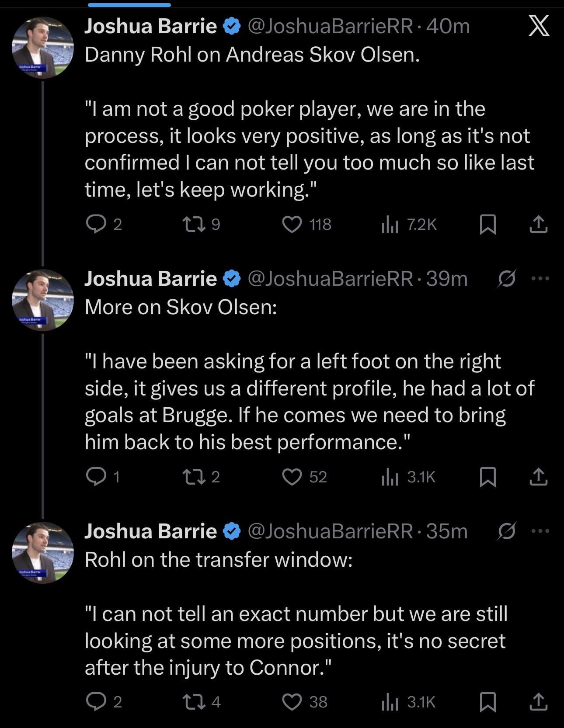Open more options on 39m tweet
Screen dimensions: 564x728
click(x=540, y=278)
